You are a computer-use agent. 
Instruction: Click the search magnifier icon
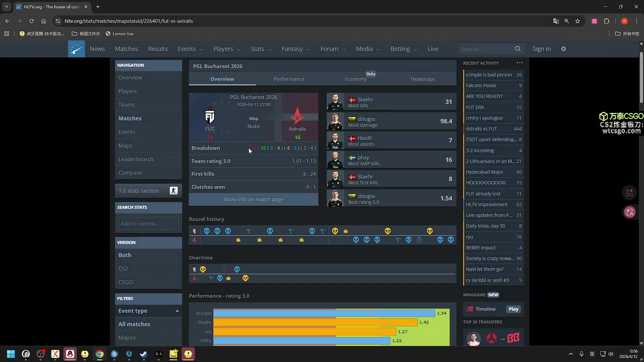point(518,49)
